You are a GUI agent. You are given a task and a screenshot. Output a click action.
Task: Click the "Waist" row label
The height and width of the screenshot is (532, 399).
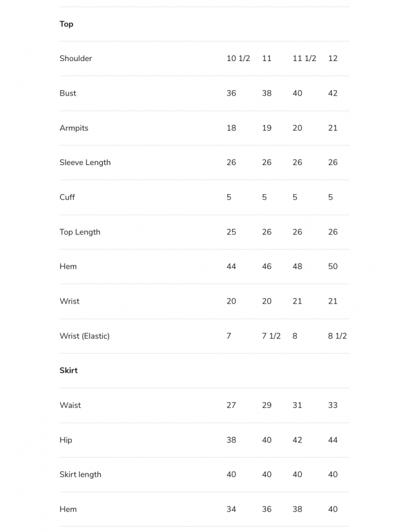[x=70, y=406]
